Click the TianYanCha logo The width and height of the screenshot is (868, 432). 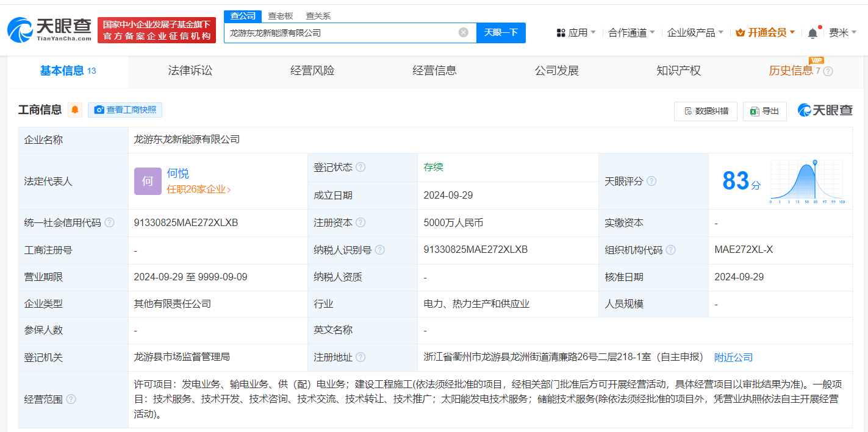pos(49,30)
